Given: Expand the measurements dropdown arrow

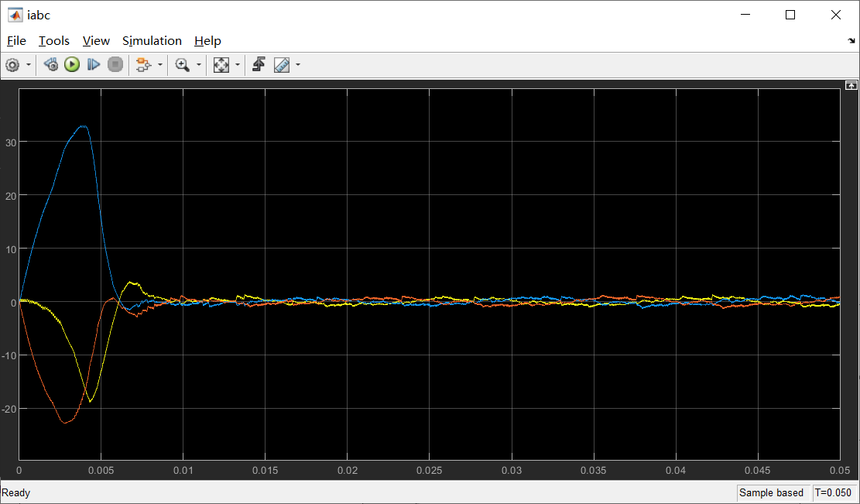Looking at the screenshot, I should click(298, 65).
